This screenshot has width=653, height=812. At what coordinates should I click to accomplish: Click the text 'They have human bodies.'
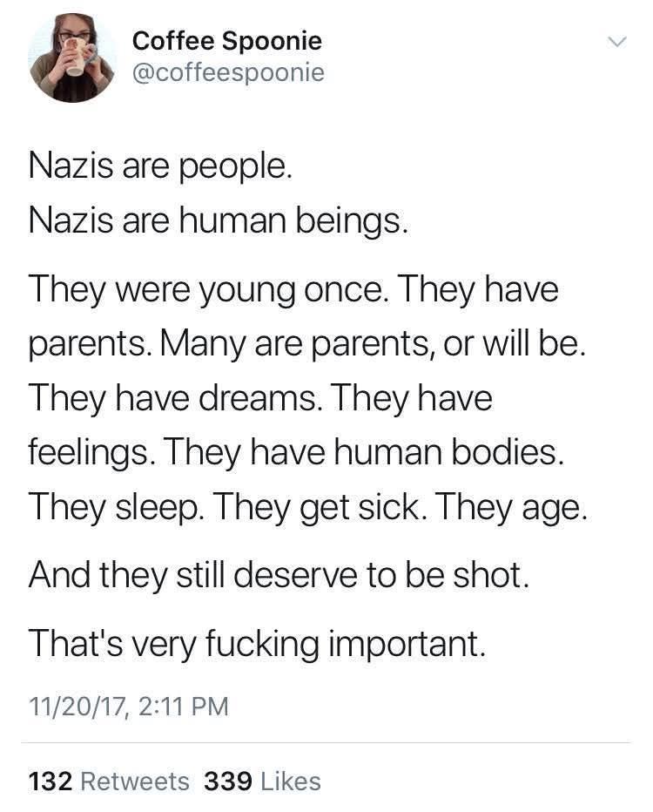[x=364, y=453]
